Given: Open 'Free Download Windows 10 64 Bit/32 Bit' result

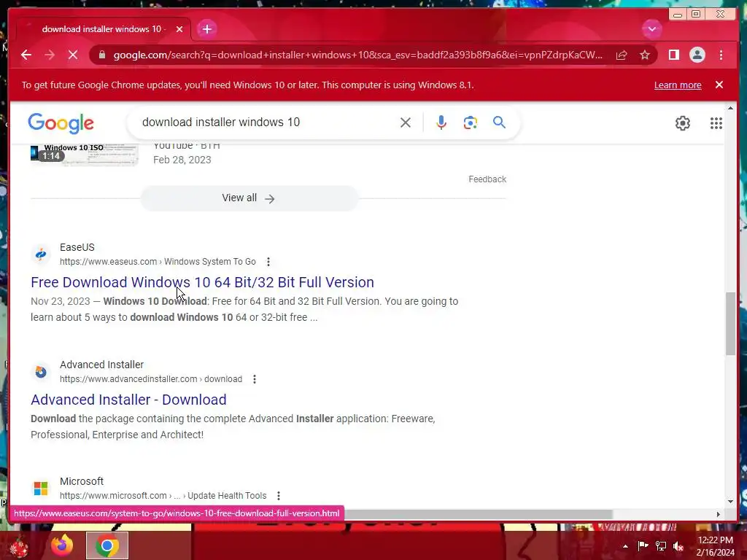Looking at the screenshot, I should tap(202, 282).
